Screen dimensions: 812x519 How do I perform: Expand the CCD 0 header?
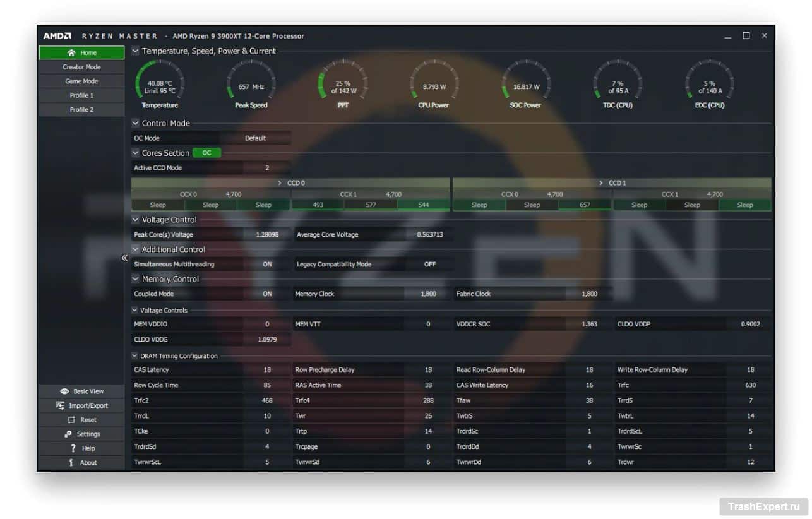tap(291, 183)
